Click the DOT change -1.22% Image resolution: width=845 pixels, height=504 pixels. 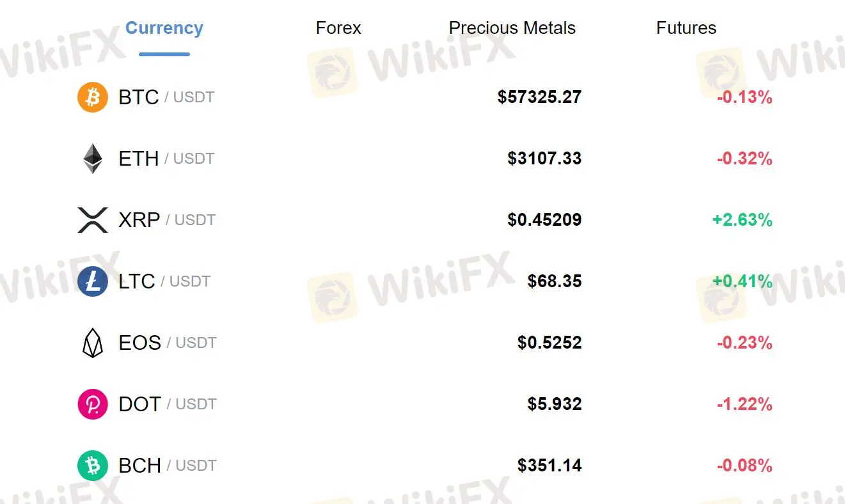[x=745, y=404]
